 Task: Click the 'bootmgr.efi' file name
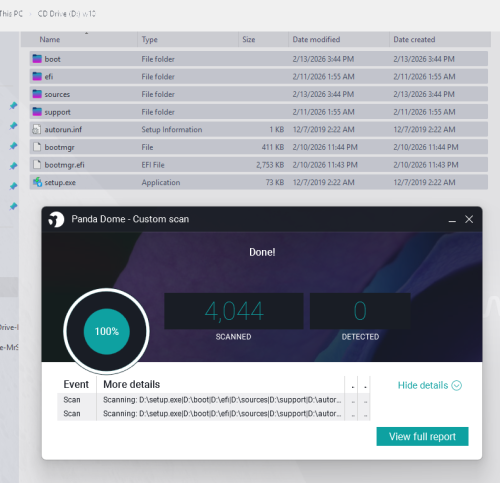64,165
